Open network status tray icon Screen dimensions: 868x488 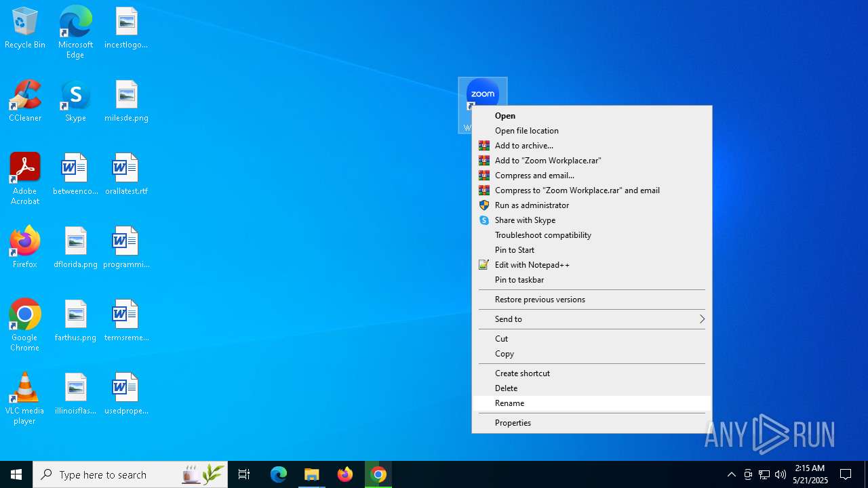click(764, 474)
